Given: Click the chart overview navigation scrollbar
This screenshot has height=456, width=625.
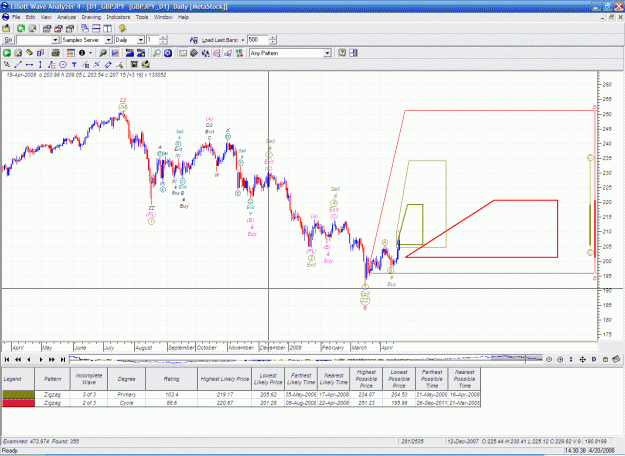Looking at the screenshot, I should (x=306, y=359).
